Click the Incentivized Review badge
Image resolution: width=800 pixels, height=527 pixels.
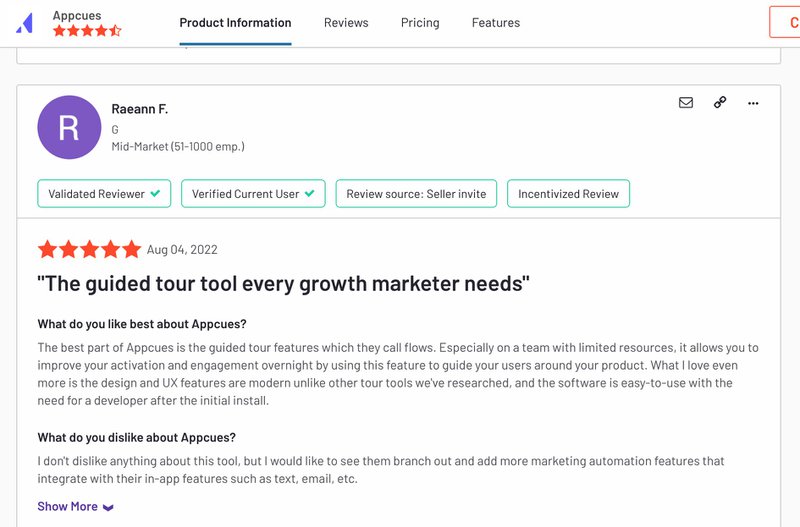568,194
